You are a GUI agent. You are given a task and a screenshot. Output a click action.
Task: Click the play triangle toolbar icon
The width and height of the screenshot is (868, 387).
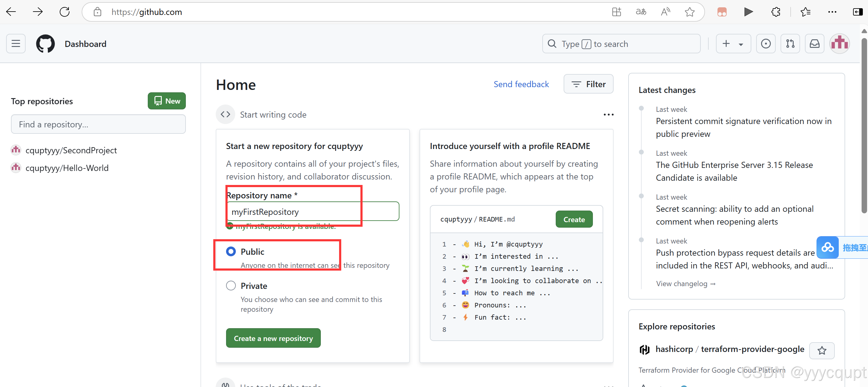click(748, 12)
